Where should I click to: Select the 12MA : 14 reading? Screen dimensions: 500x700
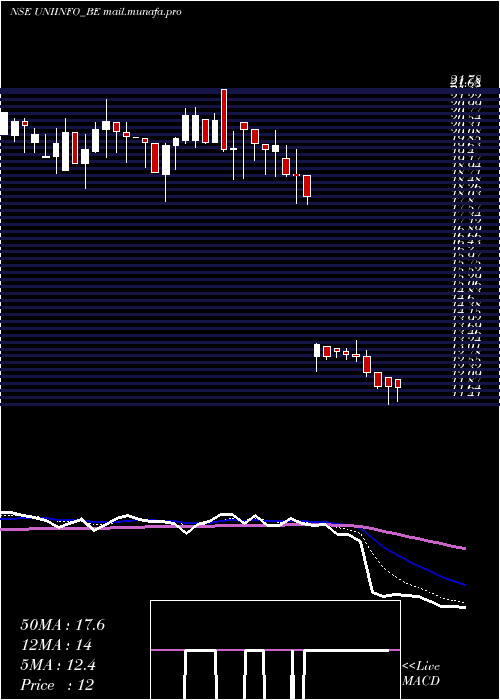(x=56, y=645)
